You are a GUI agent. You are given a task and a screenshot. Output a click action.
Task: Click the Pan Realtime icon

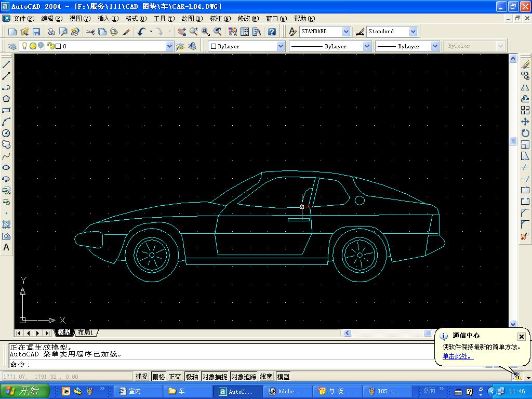[x=182, y=32]
